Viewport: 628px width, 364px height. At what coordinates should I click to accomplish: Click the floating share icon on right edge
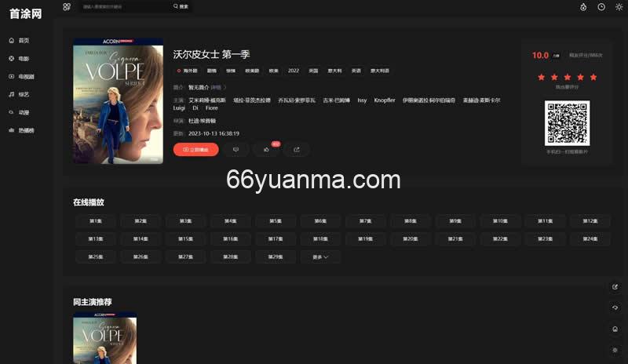[x=615, y=286]
